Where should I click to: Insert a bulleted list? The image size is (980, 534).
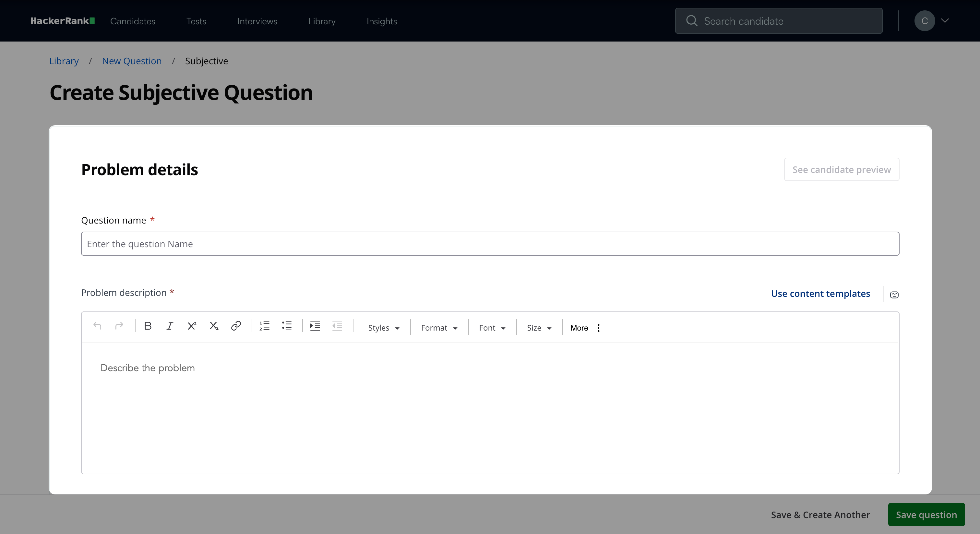(286, 326)
